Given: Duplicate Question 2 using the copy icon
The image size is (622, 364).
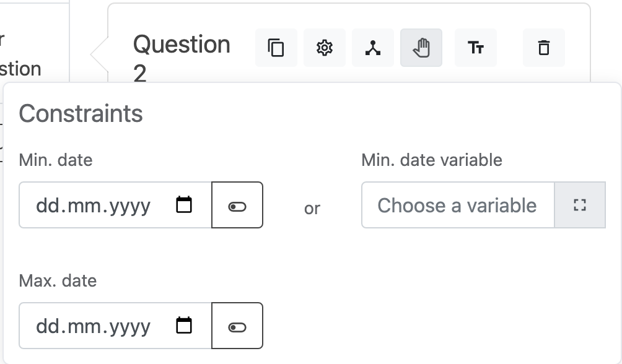Looking at the screenshot, I should 276,48.
